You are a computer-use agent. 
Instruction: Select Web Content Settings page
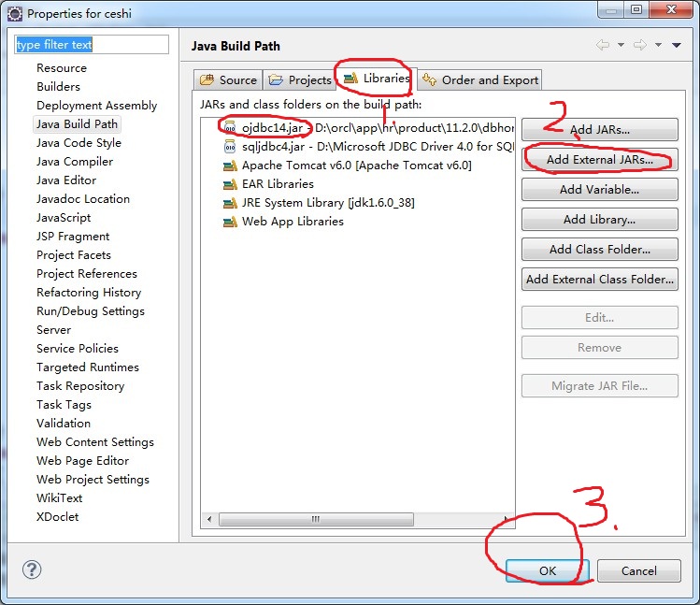click(x=95, y=442)
